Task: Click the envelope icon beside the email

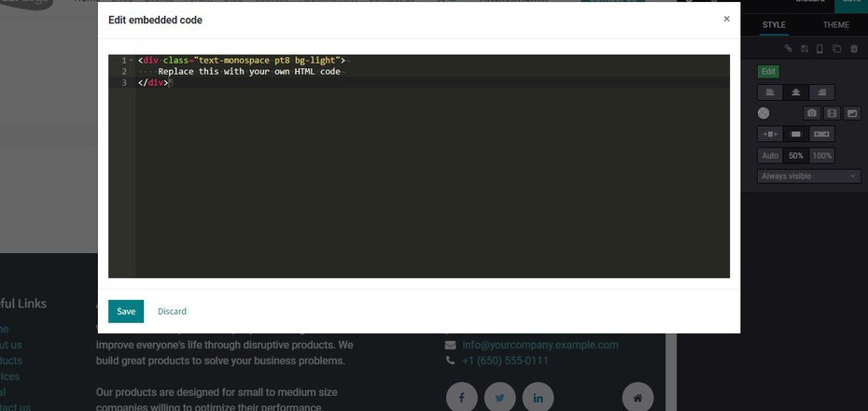Action: (451, 345)
